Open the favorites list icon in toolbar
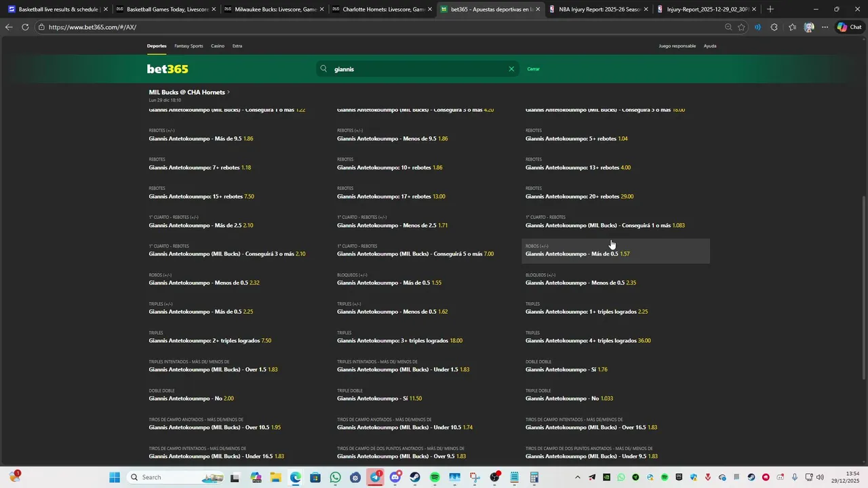The height and width of the screenshot is (488, 868). tap(792, 27)
